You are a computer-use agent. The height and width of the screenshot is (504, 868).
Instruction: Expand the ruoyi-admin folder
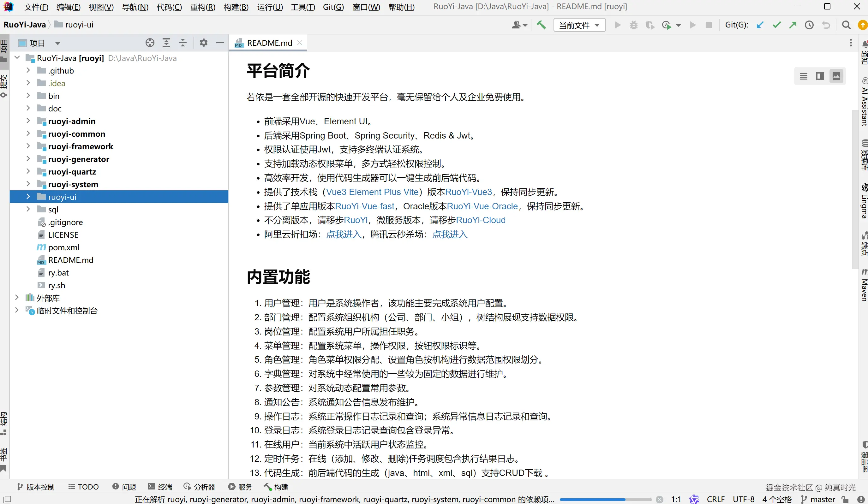click(x=28, y=121)
